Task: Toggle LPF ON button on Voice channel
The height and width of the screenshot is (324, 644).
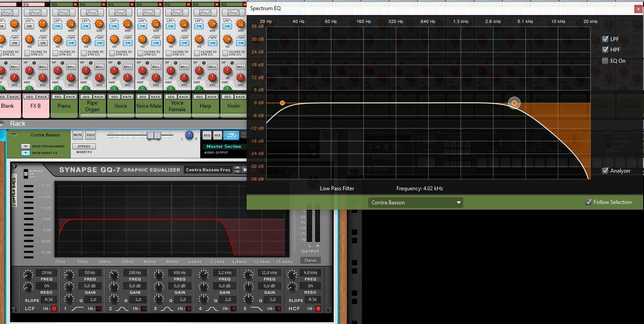Action: (114, 26)
